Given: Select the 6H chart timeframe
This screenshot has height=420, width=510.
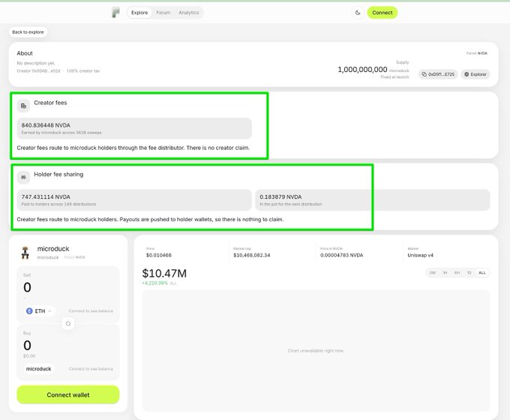Looking at the screenshot, I should click(x=457, y=273).
